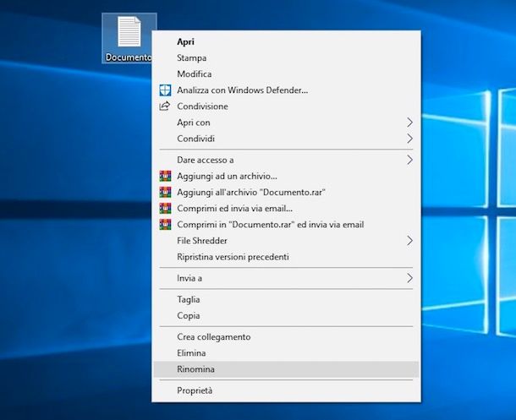Choose 'Aggiungi all'archivio "Documento.rar"'
This screenshot has width=516, height=420.
point(286,193)
